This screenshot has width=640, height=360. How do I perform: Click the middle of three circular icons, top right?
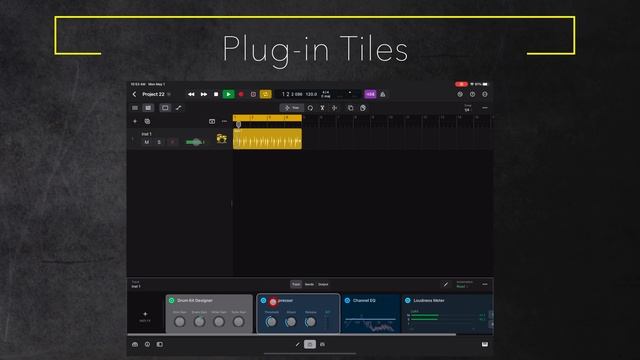(472, 94)
